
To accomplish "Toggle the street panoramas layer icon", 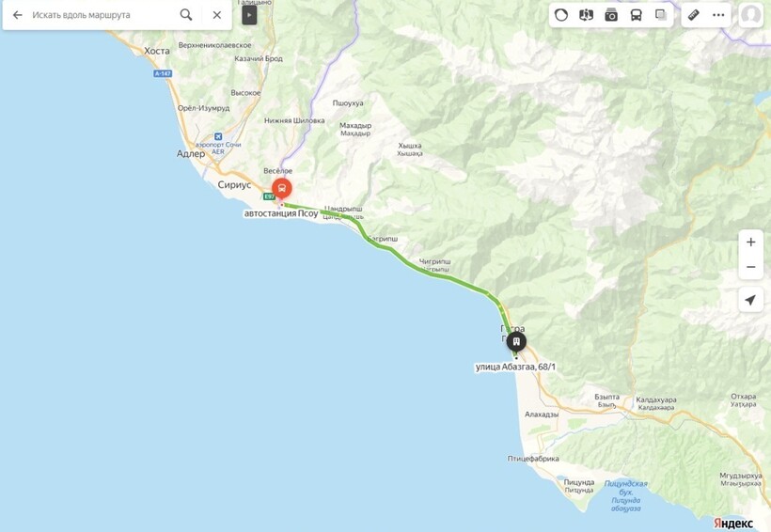I will click(x=586, y=15).
